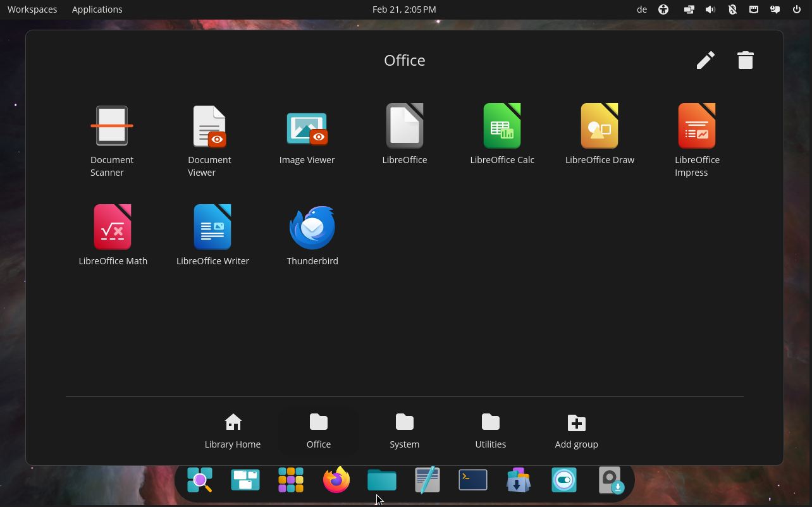This screenshot has width=812, height=507.
Task: Launch Document Viewer
Action: coord(209,140)
